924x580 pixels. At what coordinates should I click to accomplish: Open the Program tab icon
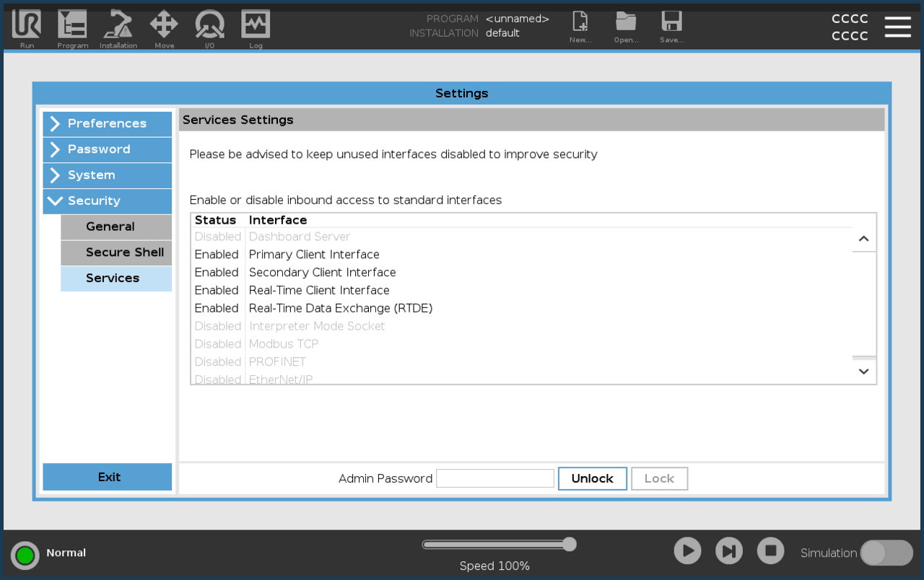click(72, 25)
